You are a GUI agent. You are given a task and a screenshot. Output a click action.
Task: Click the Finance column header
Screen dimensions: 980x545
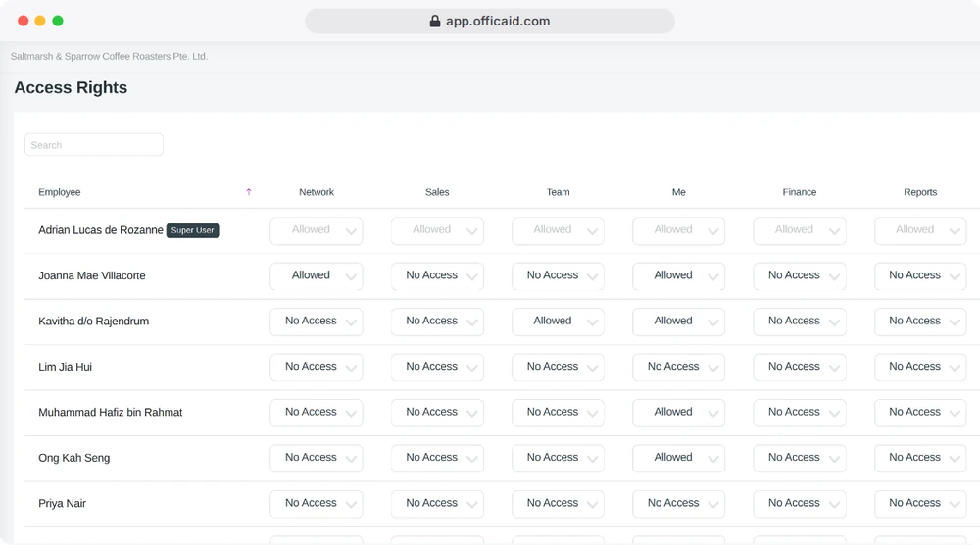(800, 192)
